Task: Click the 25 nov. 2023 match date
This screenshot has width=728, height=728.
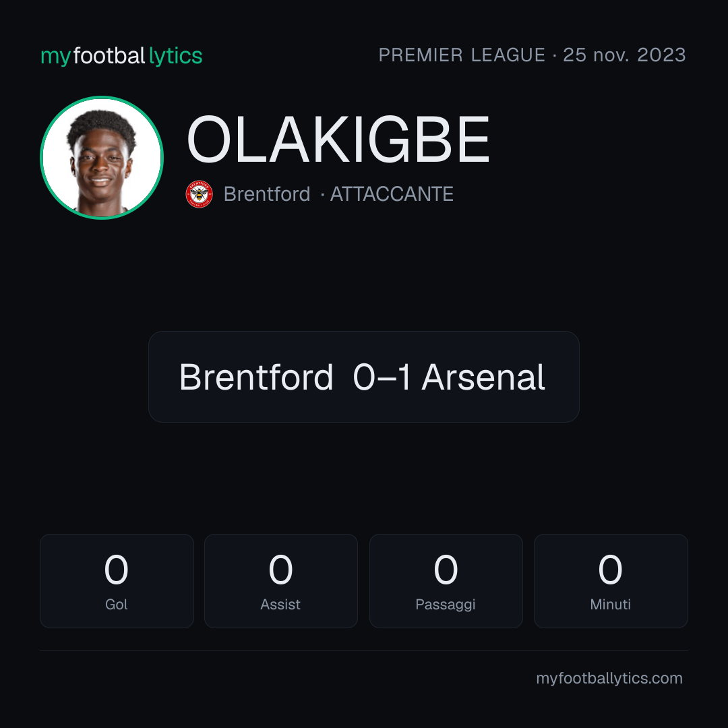Action: [624, 55]
